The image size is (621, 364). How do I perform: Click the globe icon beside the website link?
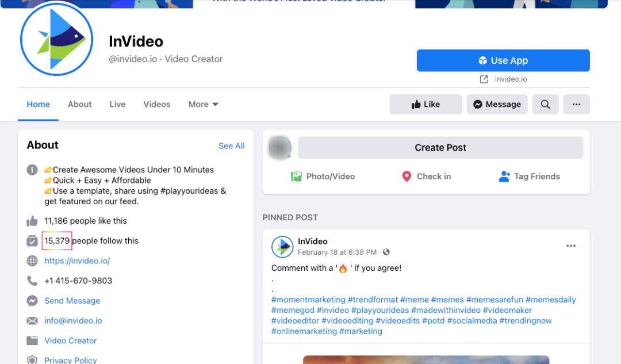[32, 260]
